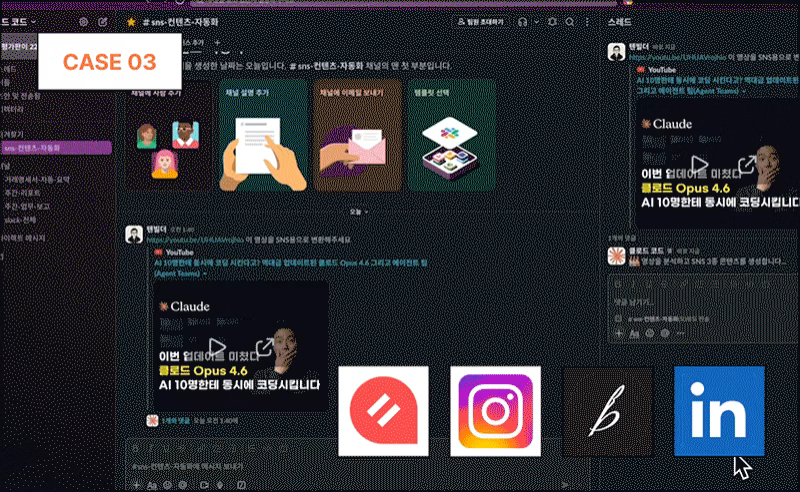Open 초안 및 전송함 in sidebar
800x492 pixels.
coord(20,95)
